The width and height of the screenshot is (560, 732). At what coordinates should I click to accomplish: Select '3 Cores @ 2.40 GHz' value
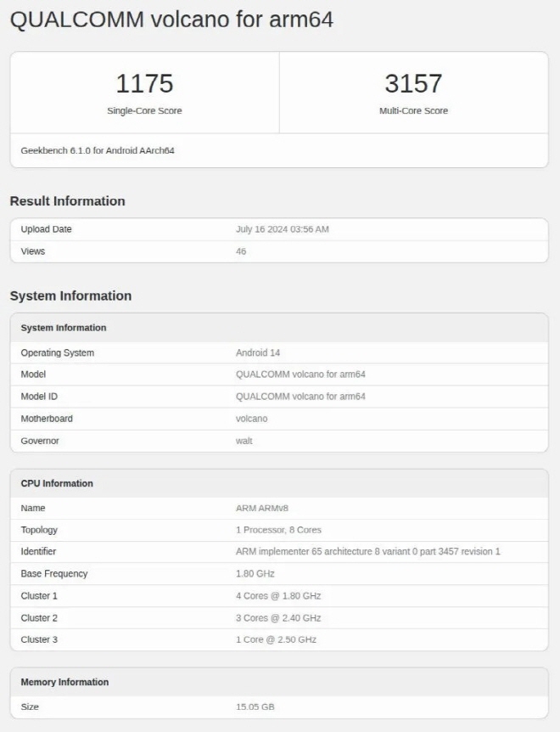[x=278, y=618]
